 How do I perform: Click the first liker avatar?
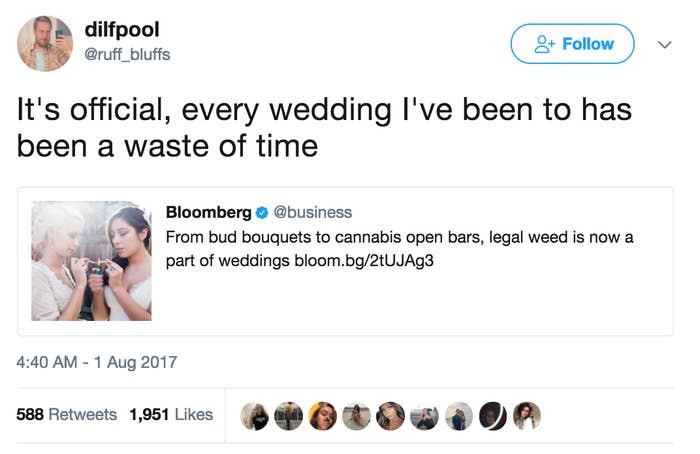click(x=254, y=416)
